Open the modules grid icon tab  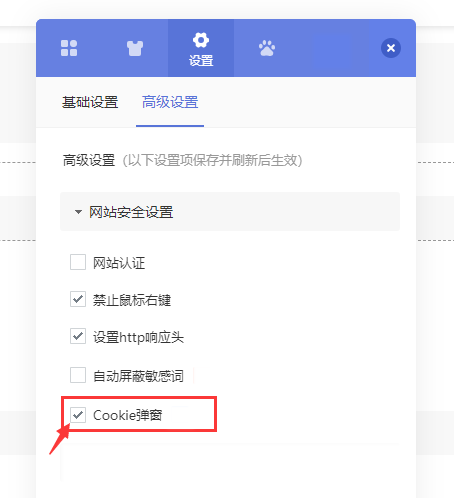pos(69,48)
